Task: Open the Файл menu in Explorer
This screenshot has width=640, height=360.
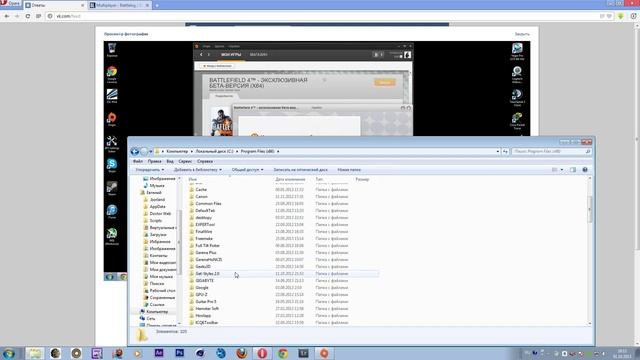Action: point(138,162)
